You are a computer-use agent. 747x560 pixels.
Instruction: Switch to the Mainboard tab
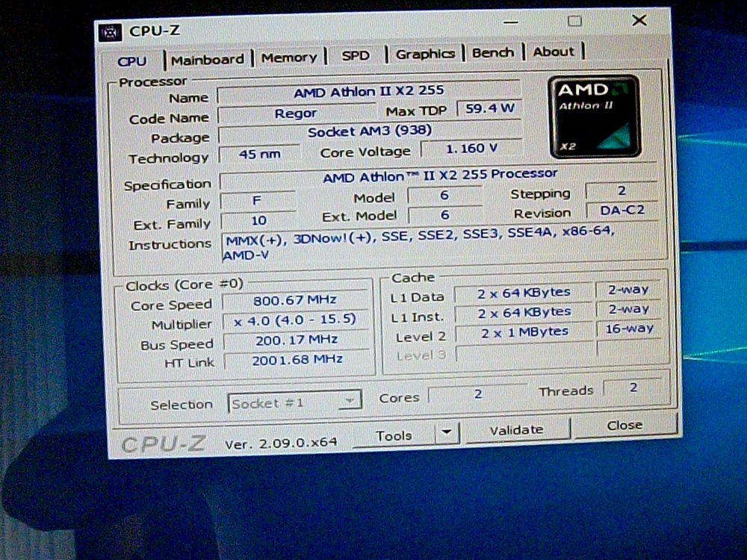pyautogui.click(x=207, y=60)
